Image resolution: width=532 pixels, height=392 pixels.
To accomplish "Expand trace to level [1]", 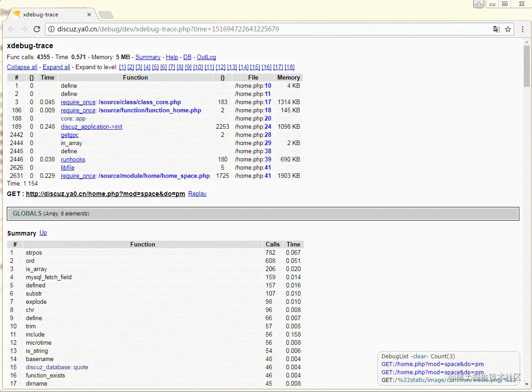I will [122, 67].
